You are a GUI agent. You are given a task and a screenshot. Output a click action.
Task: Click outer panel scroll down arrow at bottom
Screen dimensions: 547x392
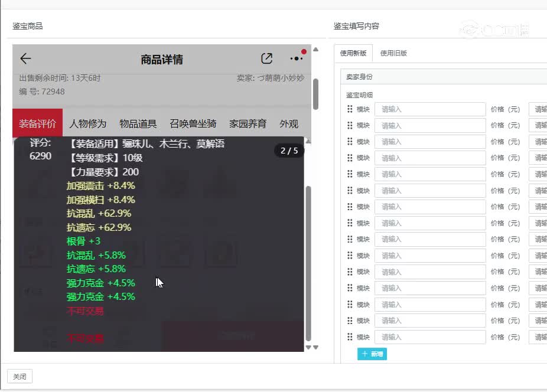pos(315,347)
